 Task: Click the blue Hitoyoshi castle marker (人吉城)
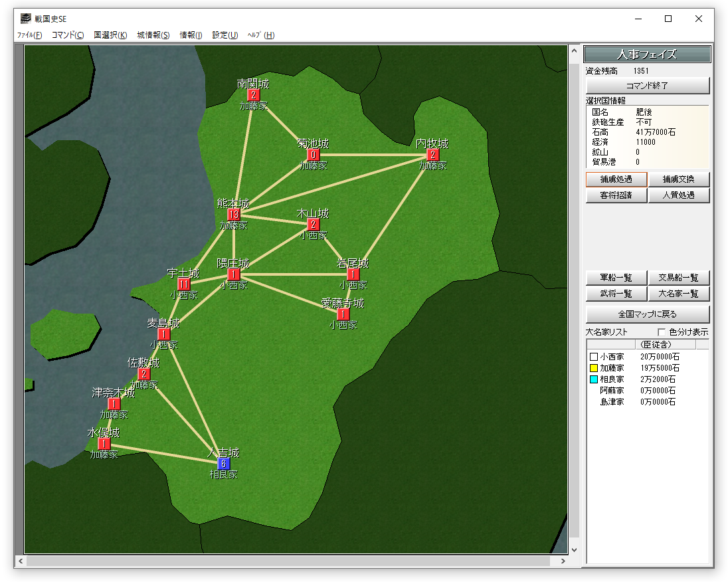point(224,464)
